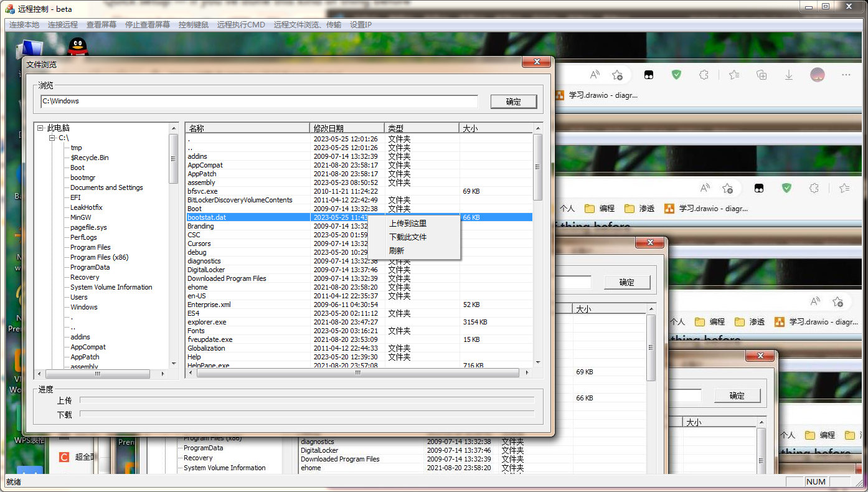Click the 设置IP menu item

pos(361,25)
